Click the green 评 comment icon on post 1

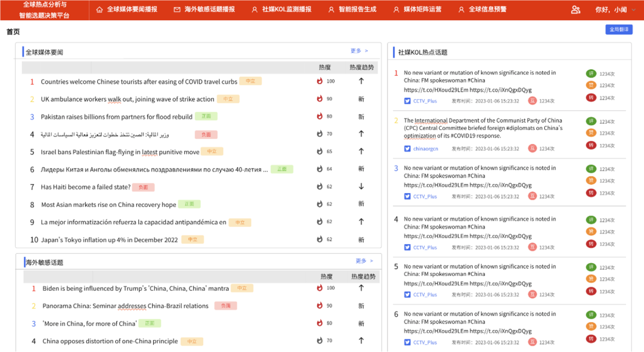(591, 73)
